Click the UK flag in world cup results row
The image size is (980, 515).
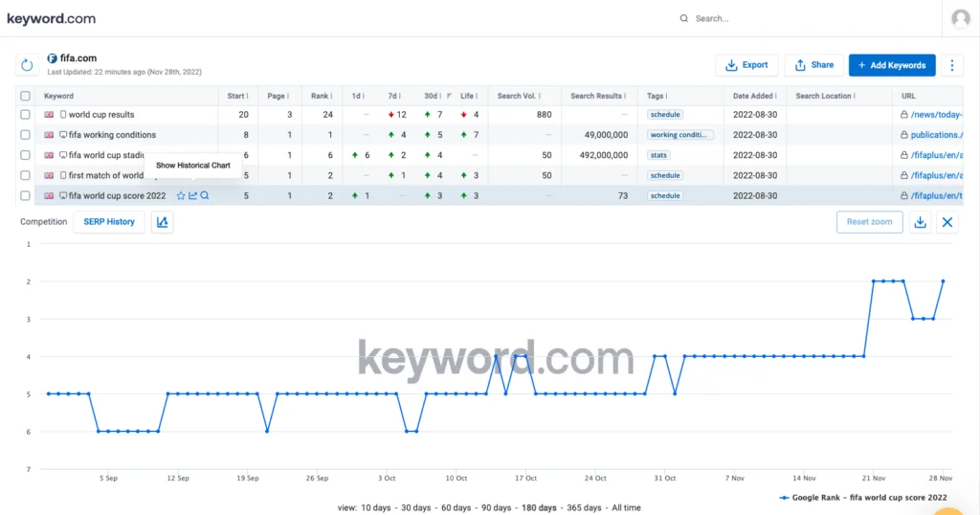(49, 114)
